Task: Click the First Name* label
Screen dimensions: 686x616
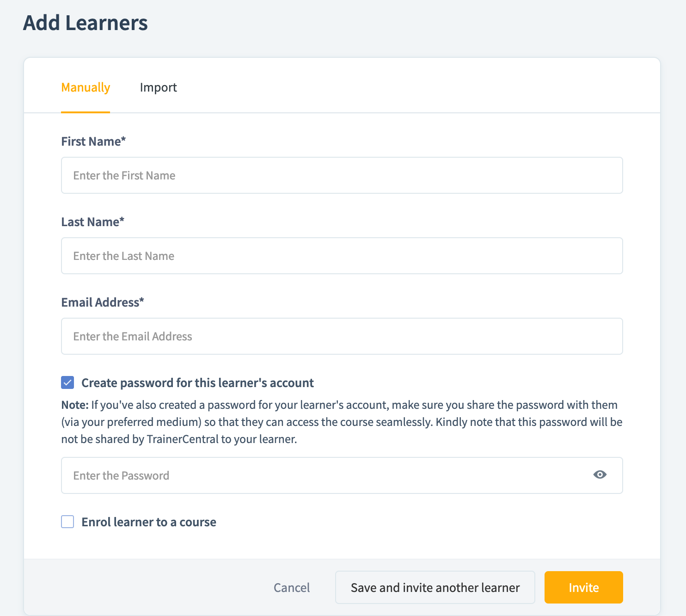Action: coord(93,142)
